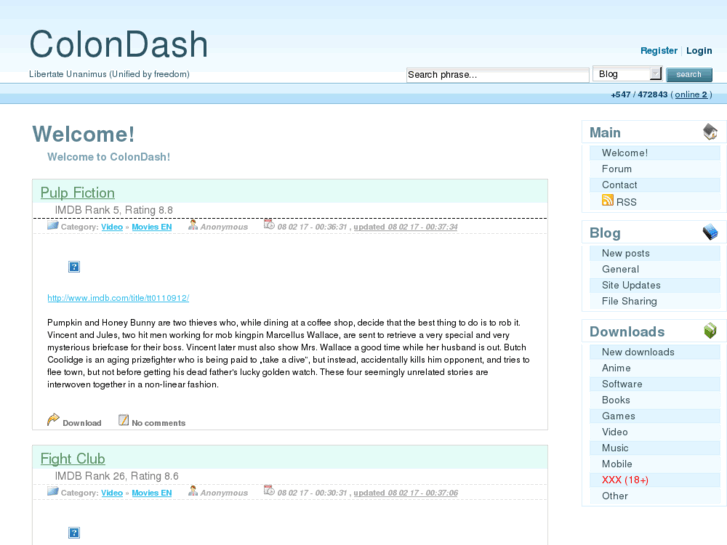Click the updated timestamp in Pulp Fiction post
This screenshot has height=545, width=727.
tap(406, 227)
